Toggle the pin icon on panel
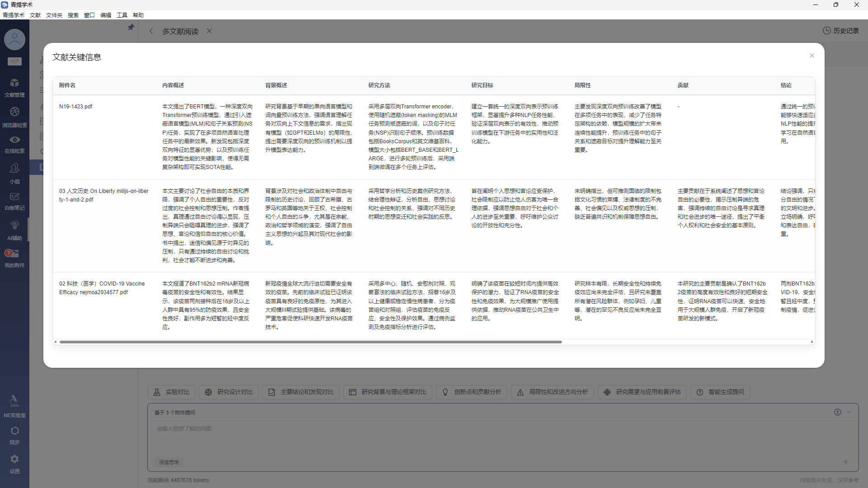868x488 pixels. [131, 28]
